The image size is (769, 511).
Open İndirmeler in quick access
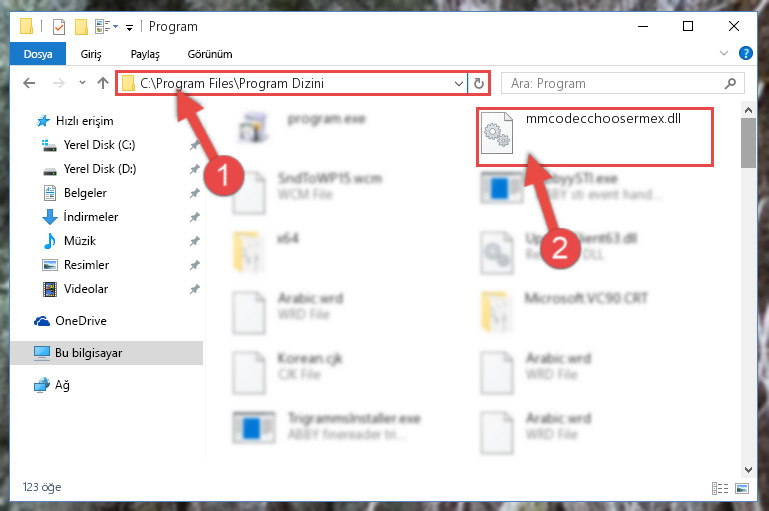click(x=91, y=217)
